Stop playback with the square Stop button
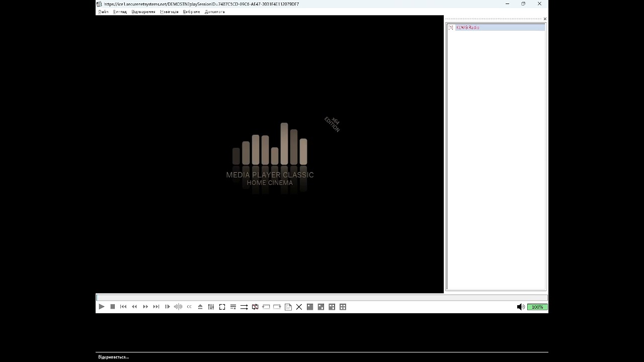Screen dimensions: 644x362 point(113,307)
